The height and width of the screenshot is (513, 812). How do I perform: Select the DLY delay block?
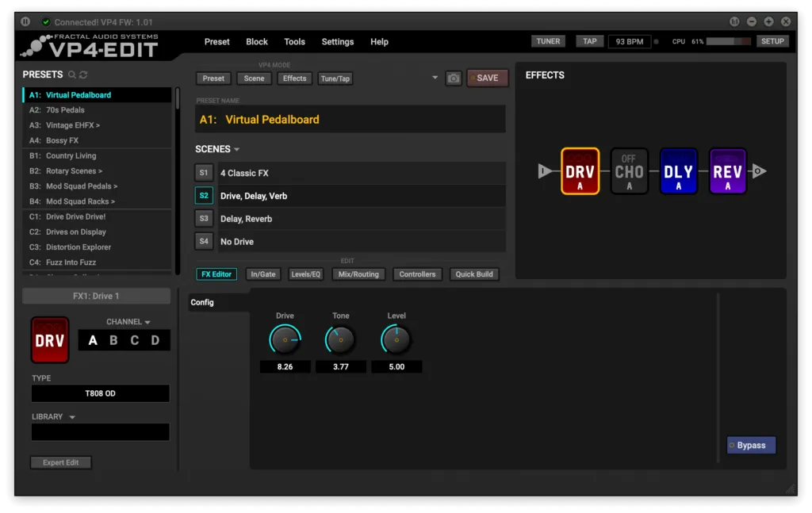(678, 171)
